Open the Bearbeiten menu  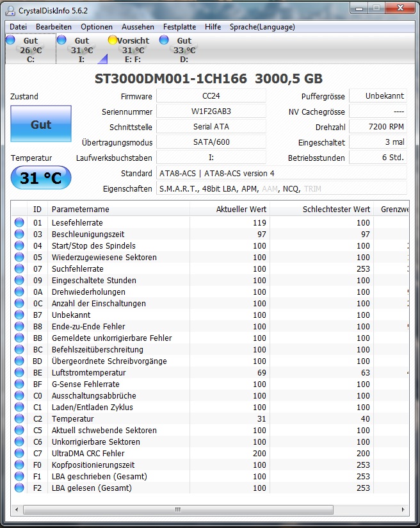click(54, 27)
